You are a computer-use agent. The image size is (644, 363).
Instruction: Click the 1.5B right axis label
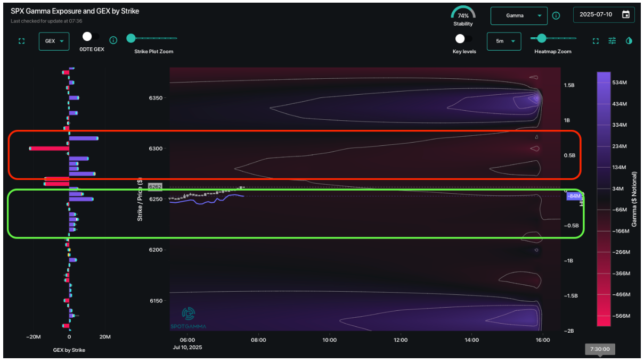pos(569,85)
